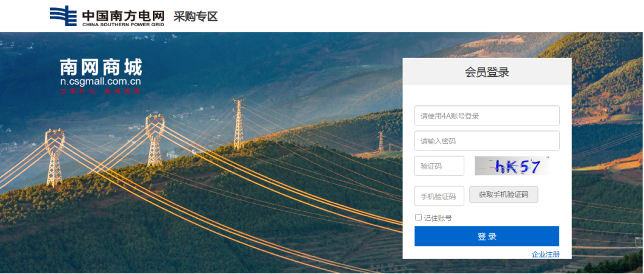The height and width of the screenshot is (274, 644).
Task: Click the 南网商城 banner heading
Action: pos(101,67)
